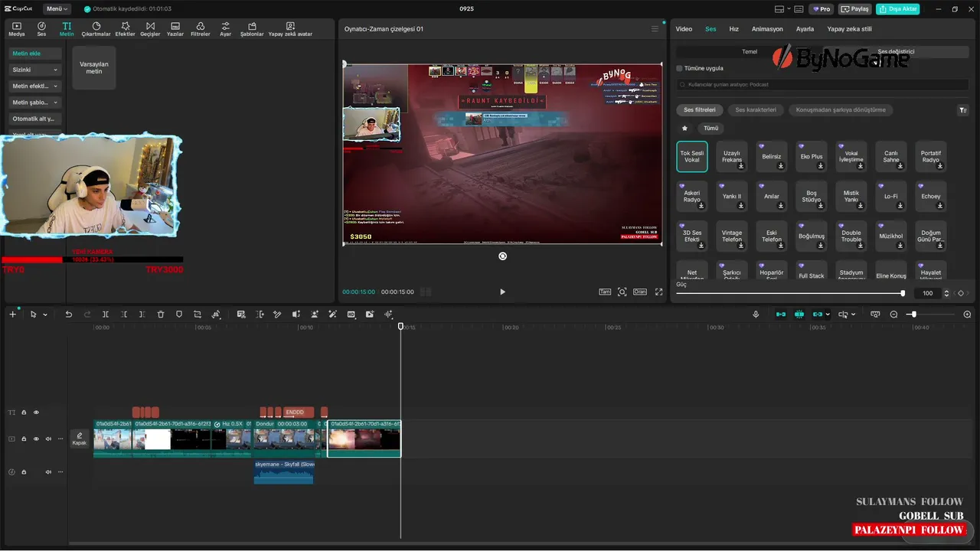
Task: Select the Lo-Fi voice filter thumbnail
Action: point(891,196)
